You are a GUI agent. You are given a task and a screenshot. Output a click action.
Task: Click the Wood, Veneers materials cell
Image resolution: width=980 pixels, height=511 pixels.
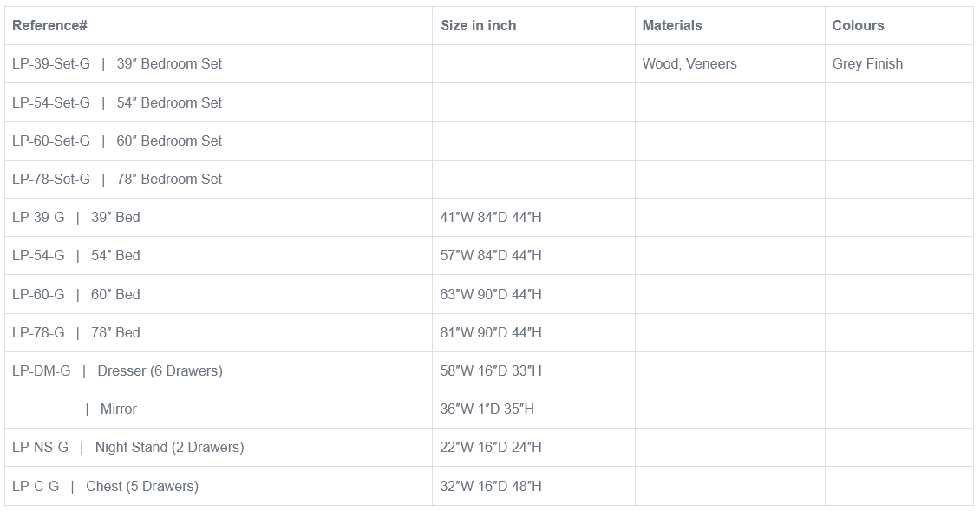coord(689,64)
